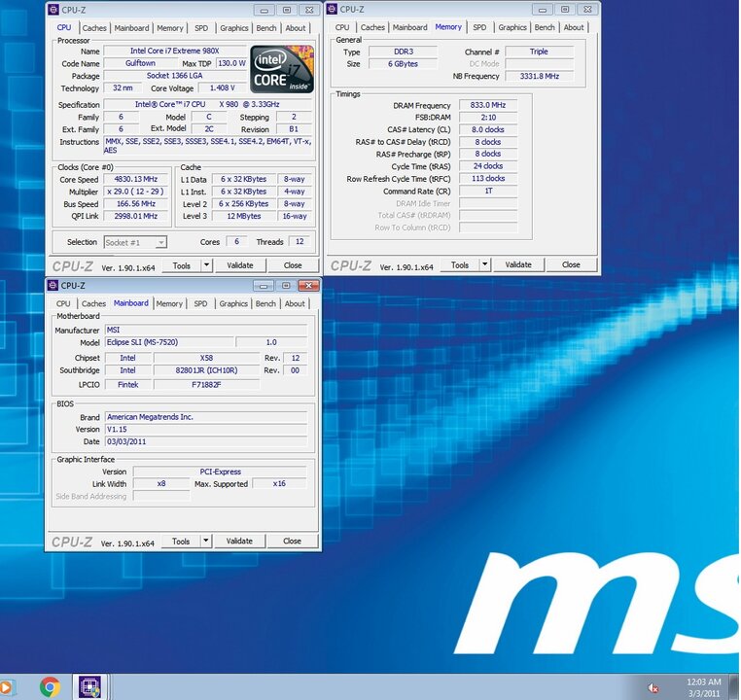Viewport: 741px width, 700px height.
Task: Expand the Tools arrow in the CPU window
Action: click(206, 265)
